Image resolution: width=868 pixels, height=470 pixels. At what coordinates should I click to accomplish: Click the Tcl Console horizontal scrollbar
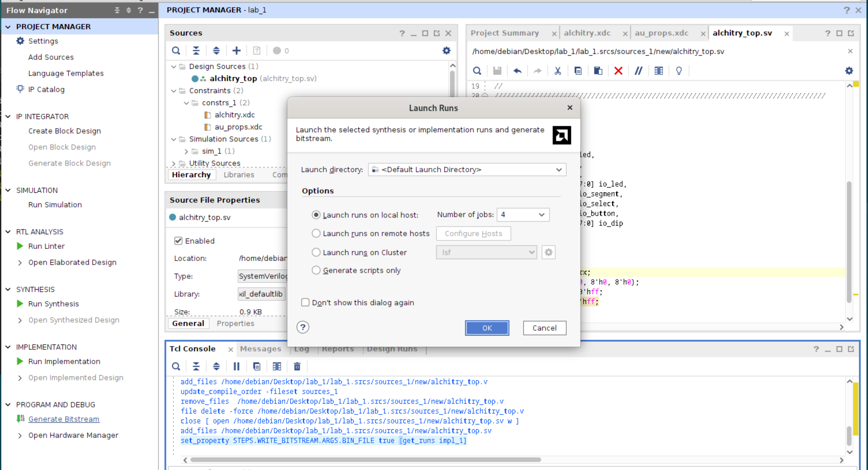coord(366,460)
